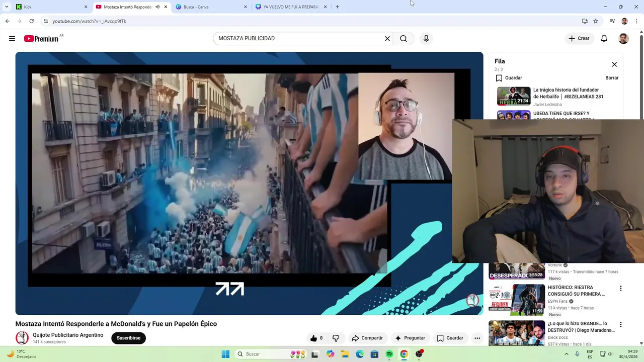Bookmark this page with the star

click(x=596, y=21)
